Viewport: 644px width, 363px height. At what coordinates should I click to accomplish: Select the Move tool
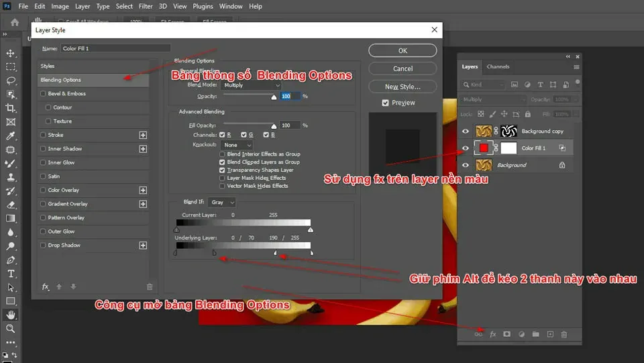[x=11, y=53]
